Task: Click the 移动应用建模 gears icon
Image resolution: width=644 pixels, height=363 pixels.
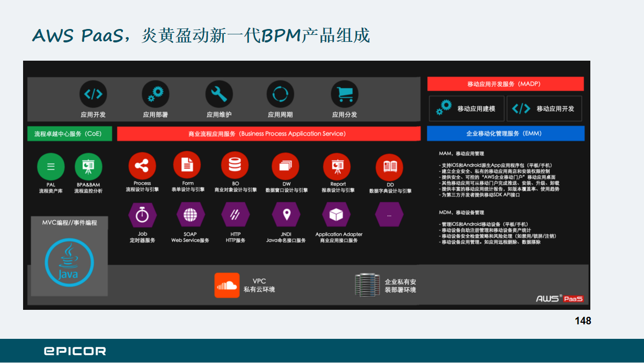Action: [443, 108]
